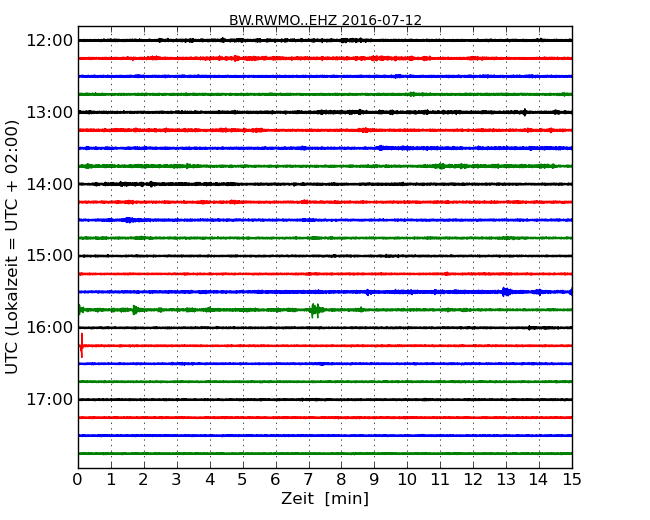Select the 14:00 time label
The height and width of the screenshot is (520, 650).
(49, 184)
